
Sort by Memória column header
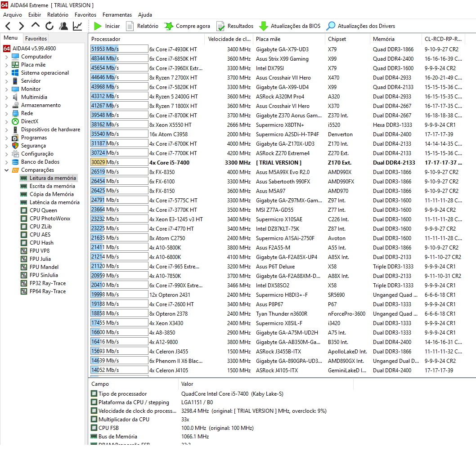tap(395, 39)
